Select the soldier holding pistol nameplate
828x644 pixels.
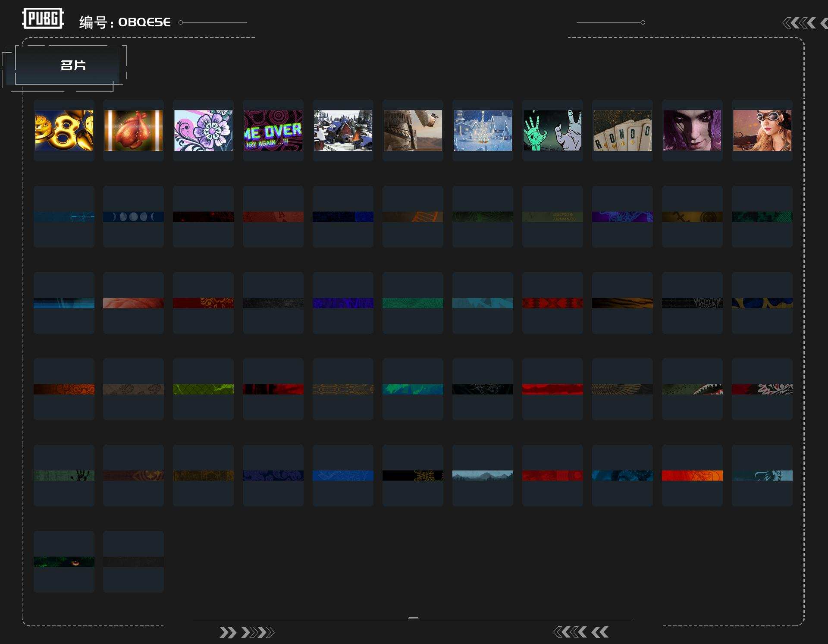tap(413, 130)
